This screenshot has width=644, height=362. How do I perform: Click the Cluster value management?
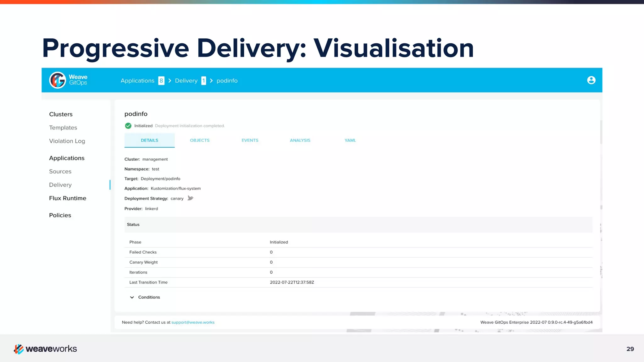155,159
